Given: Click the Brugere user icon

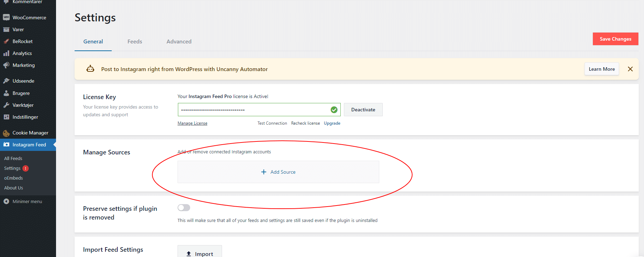Looking at the screenshot, I should coord(6,93).
